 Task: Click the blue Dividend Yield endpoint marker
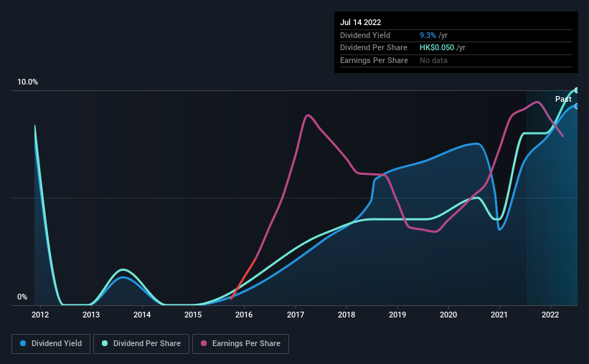tap(577, 107)
